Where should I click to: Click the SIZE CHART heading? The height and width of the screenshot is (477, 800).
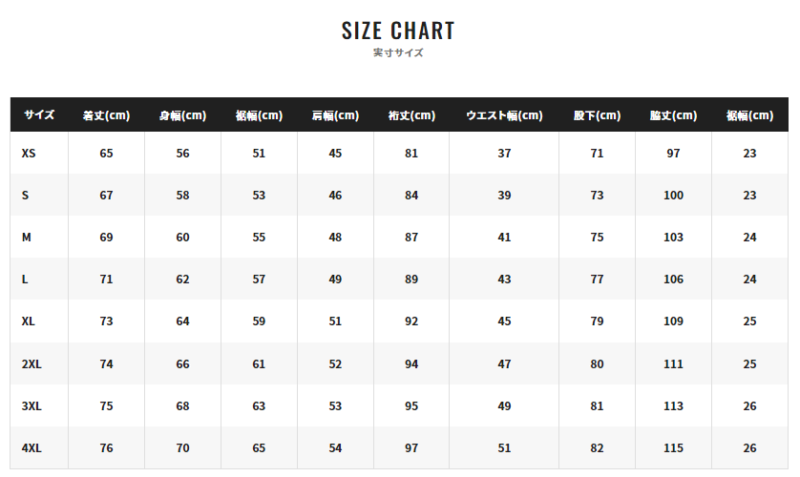click(398, 30)
